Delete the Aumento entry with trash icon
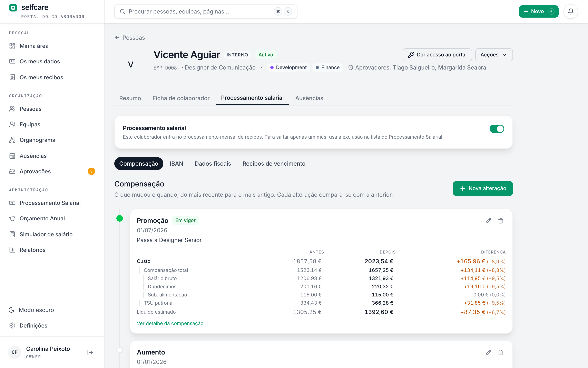Screen dimensions: 588x368 (500, 352)
